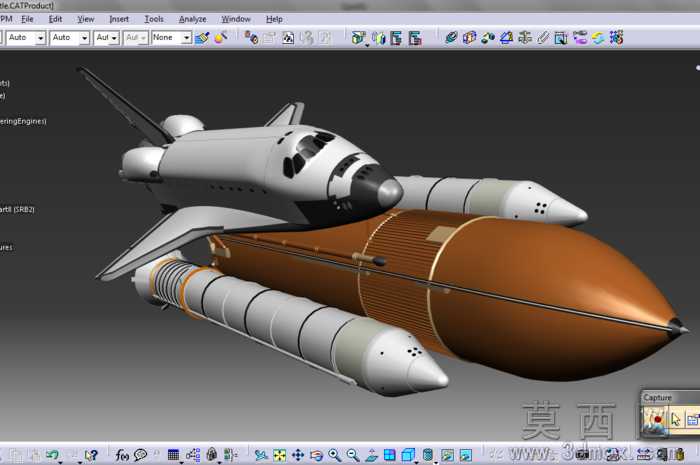Open the View menu
This screenshot has width=700, height=465.
pyautogui.click(x=85, y=19)
